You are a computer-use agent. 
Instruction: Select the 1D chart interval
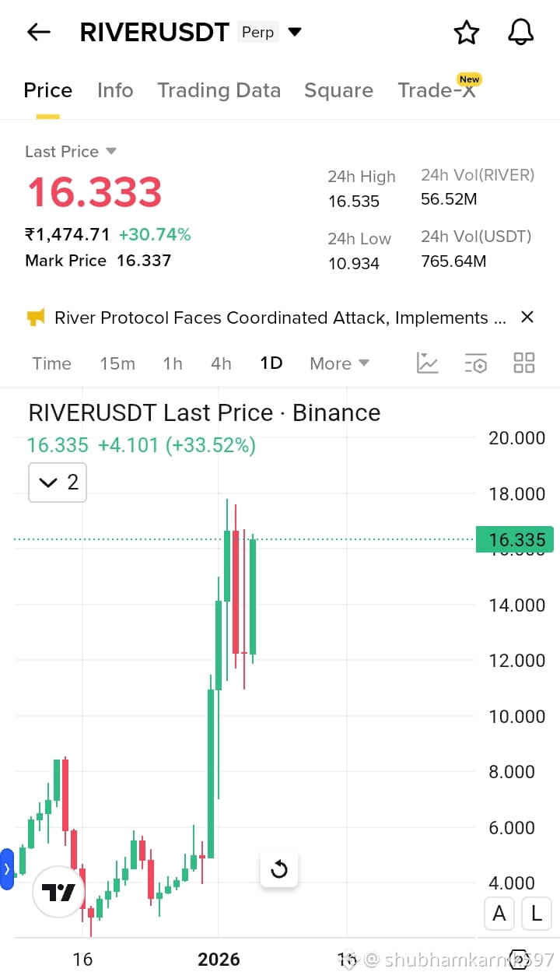271,363
